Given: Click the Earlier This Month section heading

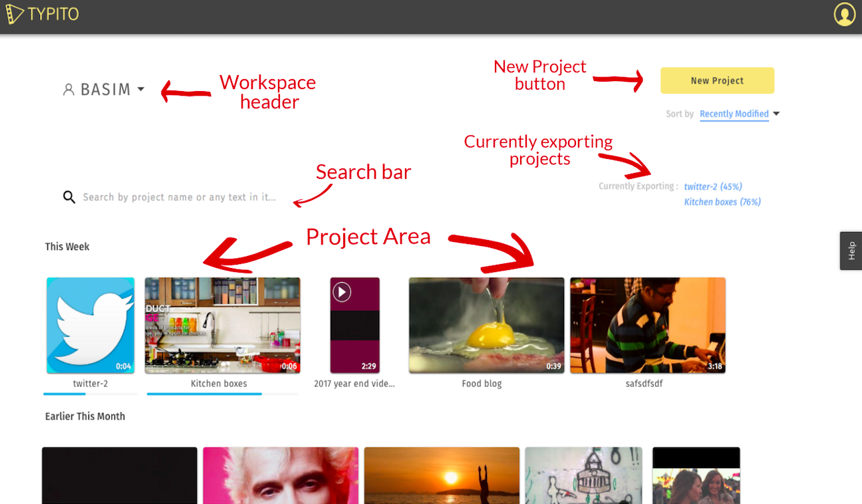Looking at the screenshot, I should pyautogui.click(x=85, y=416).
